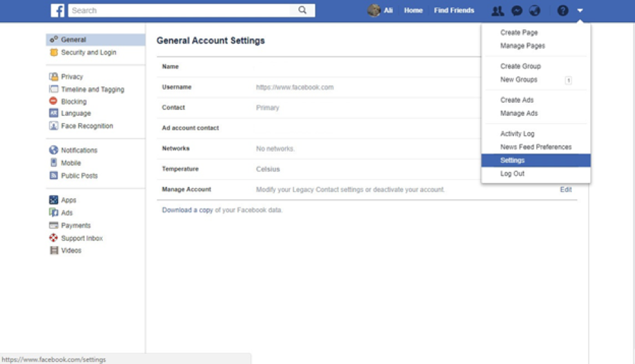This screenshot has width=635, height=364.
Task: Open Activity Log from the menu
Action: (517, 134)
